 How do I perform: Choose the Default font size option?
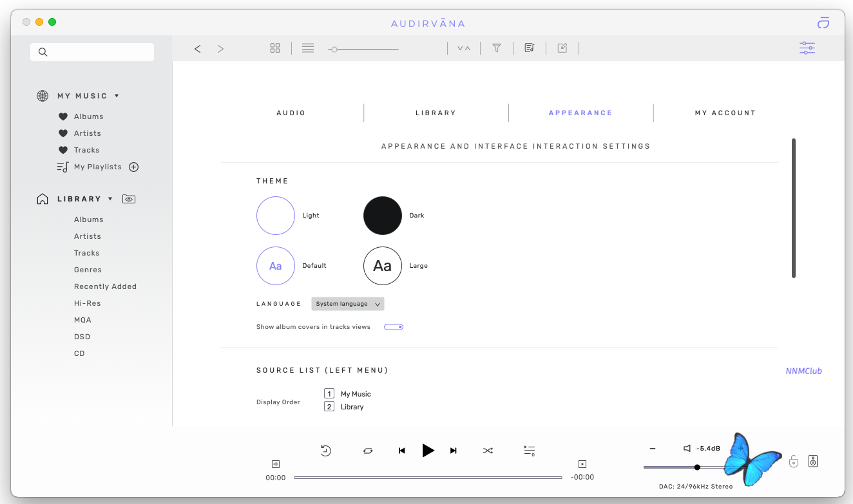[276, 266]
